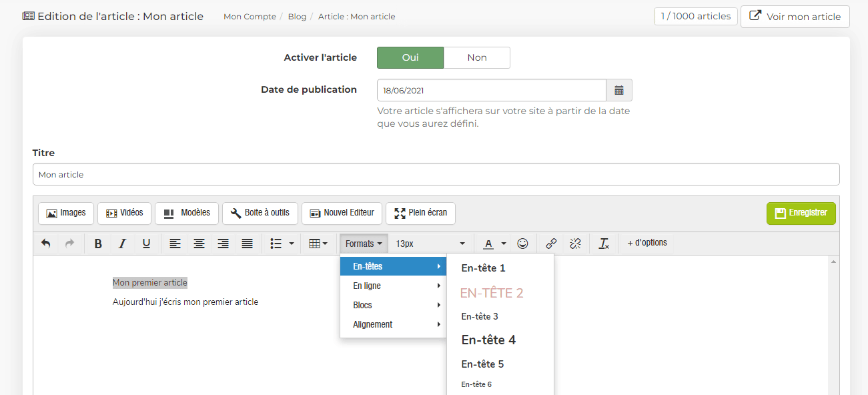Open the Vidéos inserter

(x=125, y=213)
